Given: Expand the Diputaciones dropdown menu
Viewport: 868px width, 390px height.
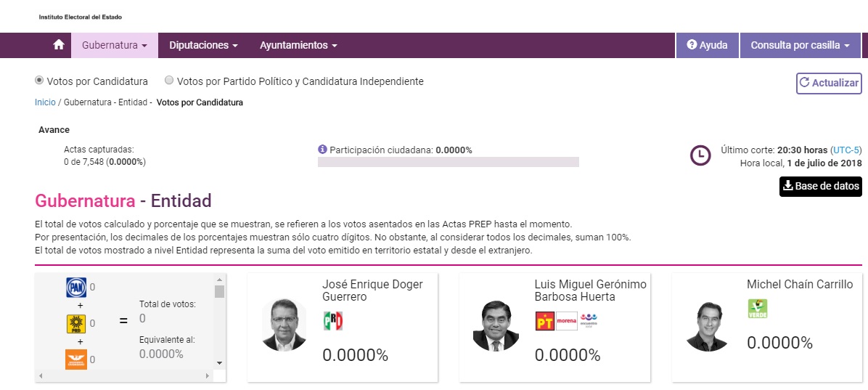Looking at the screenshot, I should tap(203, 45).
